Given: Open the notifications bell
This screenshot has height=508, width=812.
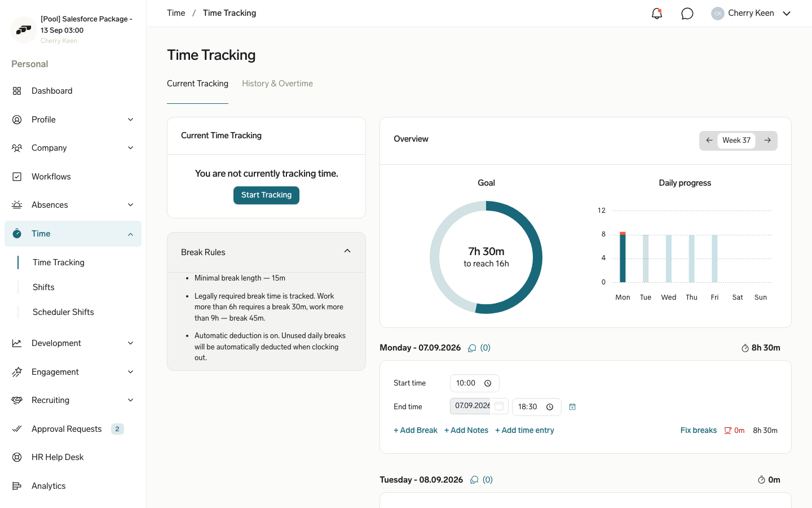Looking at the screenshot, I should pos(656,14).
